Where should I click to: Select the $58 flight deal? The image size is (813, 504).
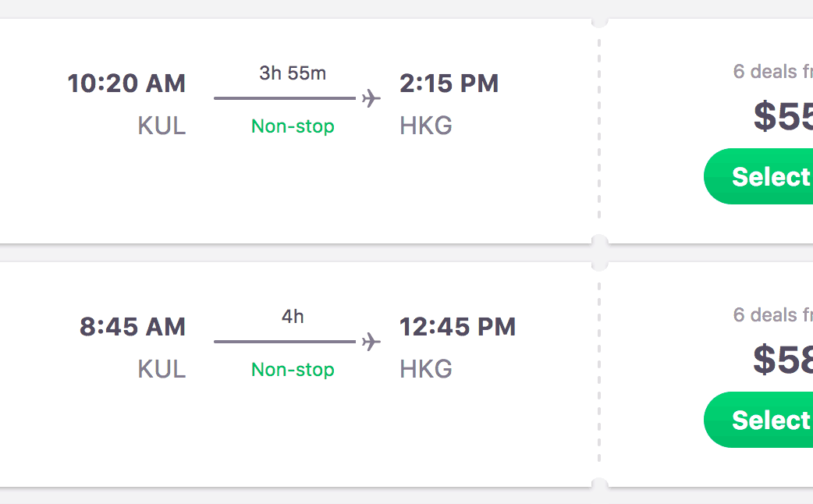(761, 421)
